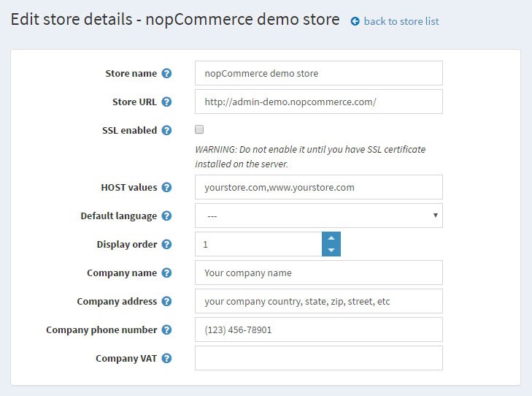Click into the Store URL field
The width and height of the screenshot is (532, 396).
319,102
